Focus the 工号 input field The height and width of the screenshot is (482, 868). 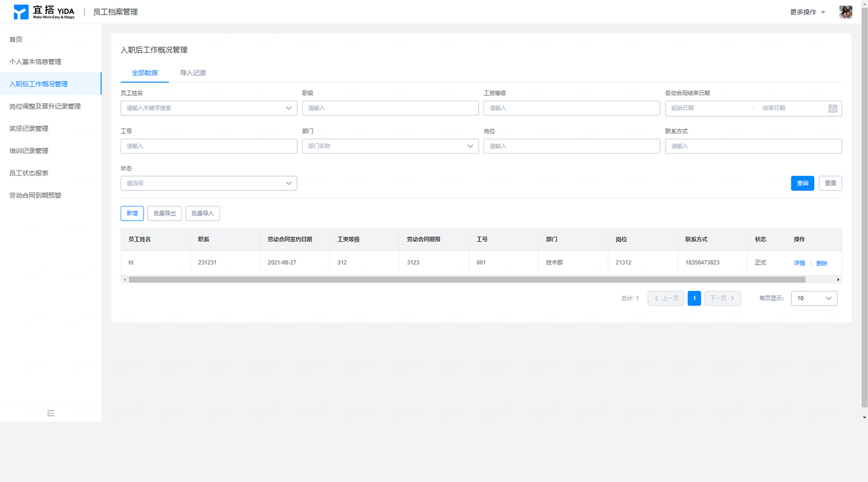(x=209, y=146)
